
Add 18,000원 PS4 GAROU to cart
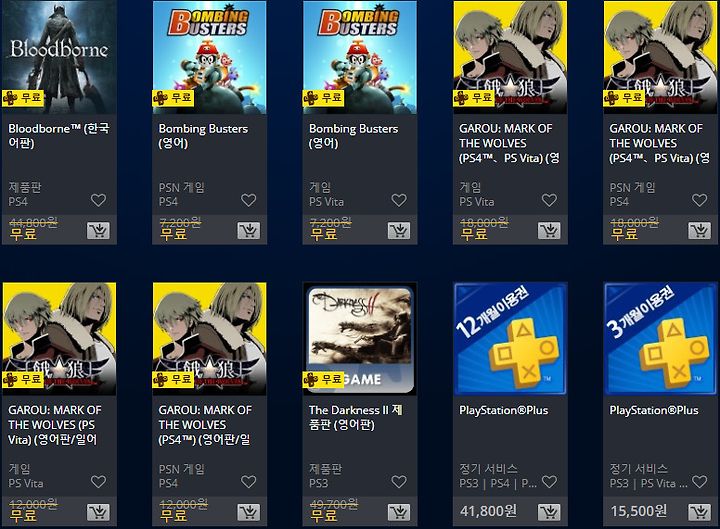pos(699,230)
